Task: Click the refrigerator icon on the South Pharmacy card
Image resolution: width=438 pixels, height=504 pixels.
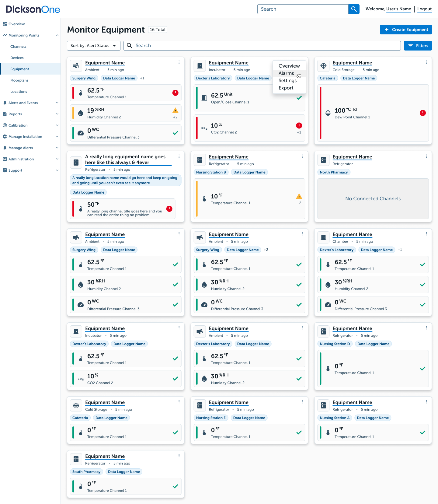Action: point(76,459)
